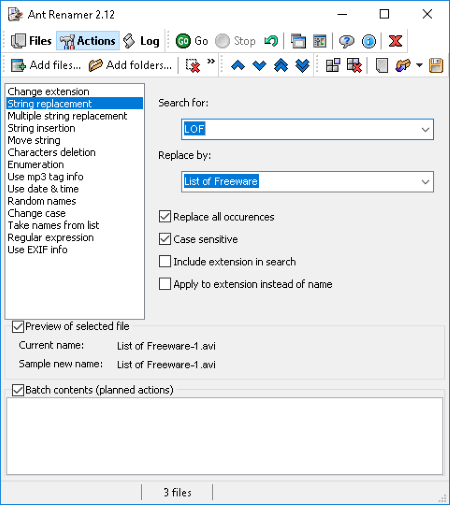Viewport: 450px width, 505px height.
Task: Click the always-on-top windows icon
Action: (298, 41)
